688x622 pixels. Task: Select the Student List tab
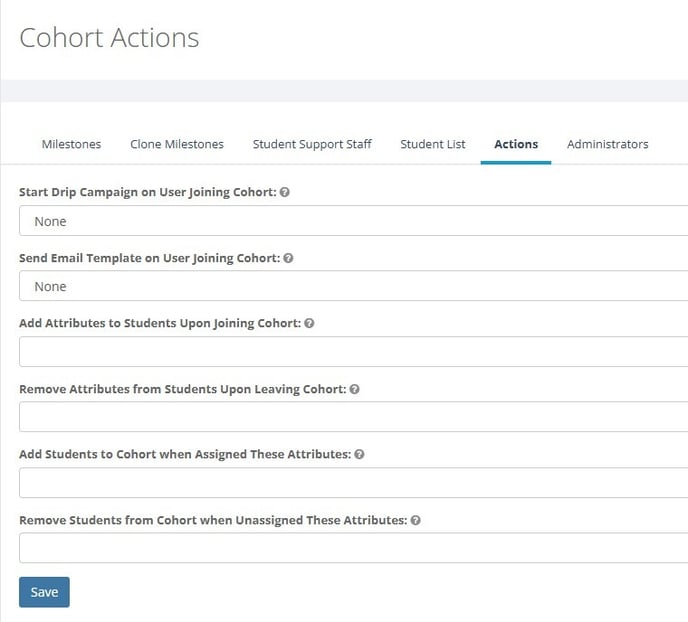tap(433, 144)
